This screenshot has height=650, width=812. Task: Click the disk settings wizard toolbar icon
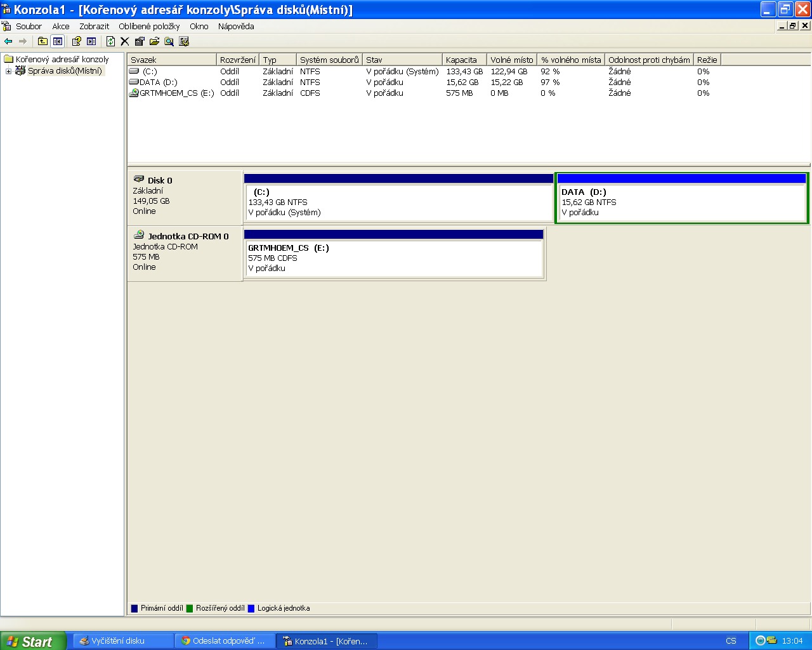[184, 41]
